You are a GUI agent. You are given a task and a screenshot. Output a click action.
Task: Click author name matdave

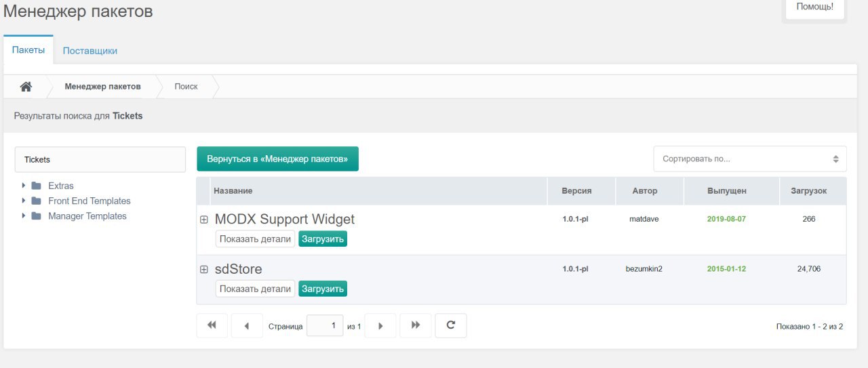644,219
